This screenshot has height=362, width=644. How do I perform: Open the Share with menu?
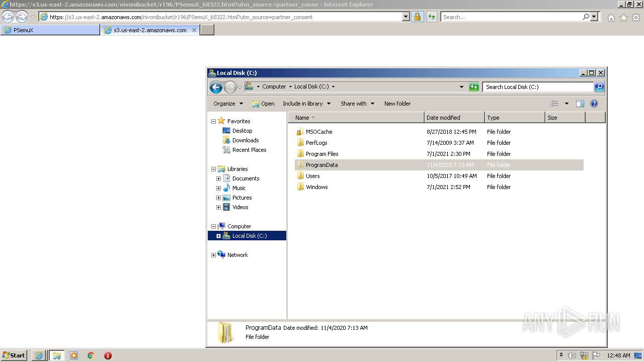click(x=357, y=104)
